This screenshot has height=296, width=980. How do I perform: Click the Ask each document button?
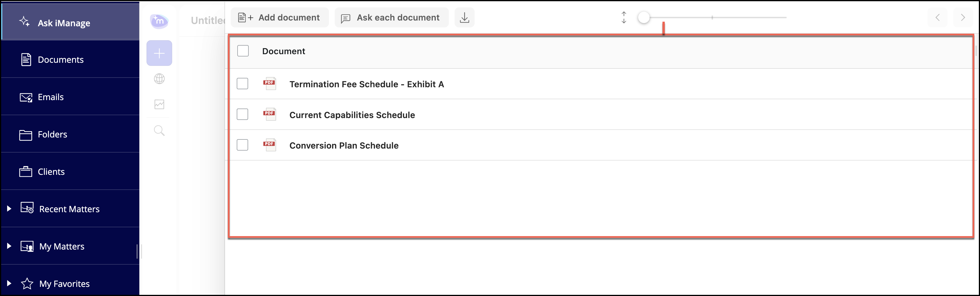pos(391,17)
